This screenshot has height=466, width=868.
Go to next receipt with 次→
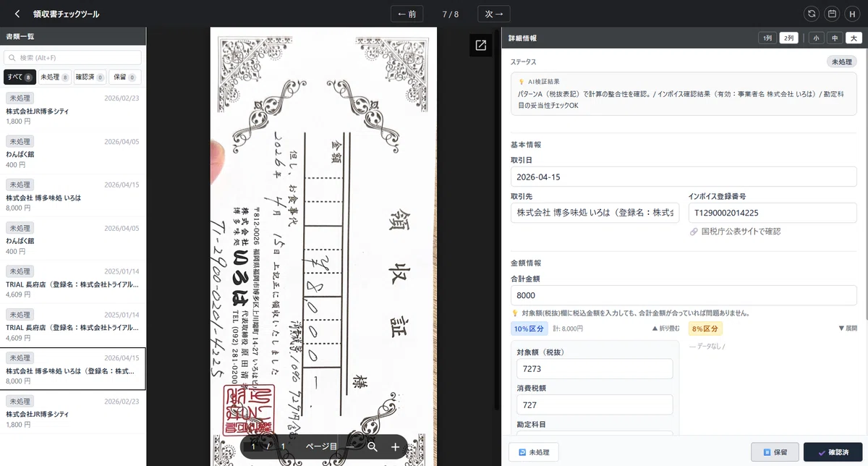(495, 14)
